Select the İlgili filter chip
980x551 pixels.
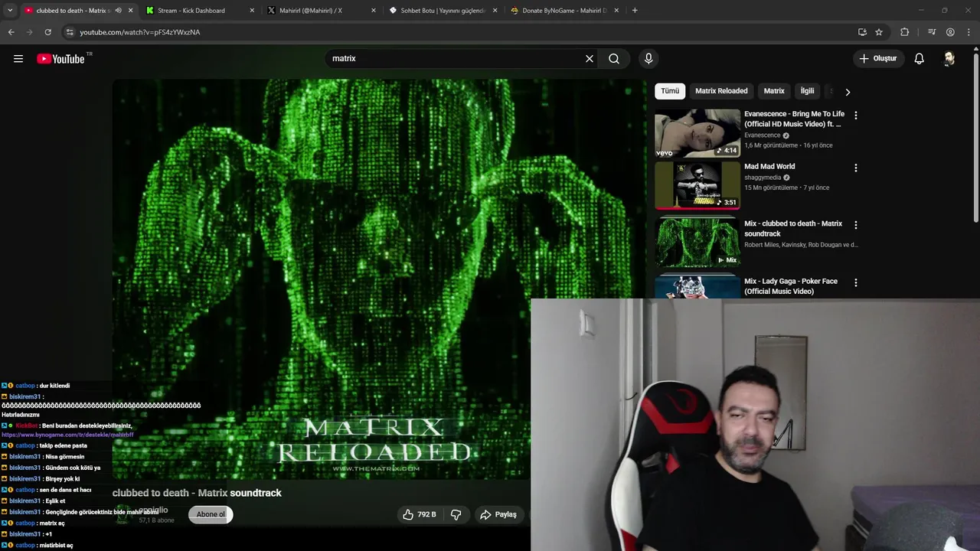(x=808, y=91)
